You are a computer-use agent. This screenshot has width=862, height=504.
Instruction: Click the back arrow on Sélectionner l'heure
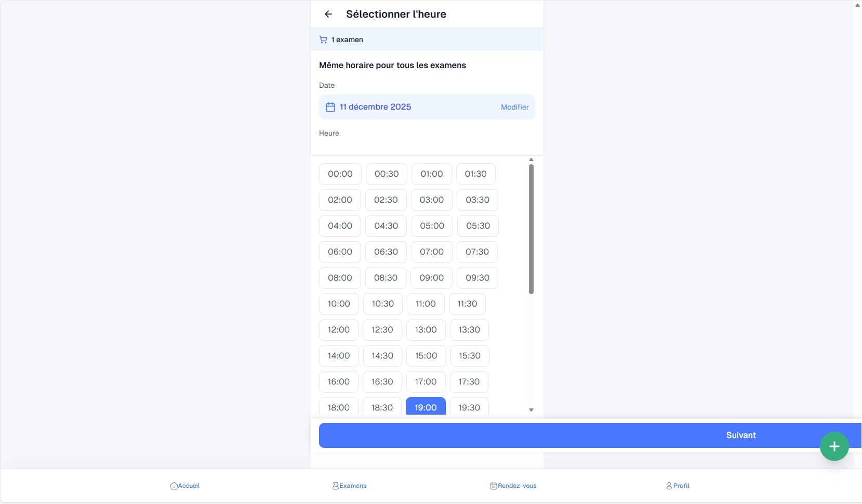[328, 14]
